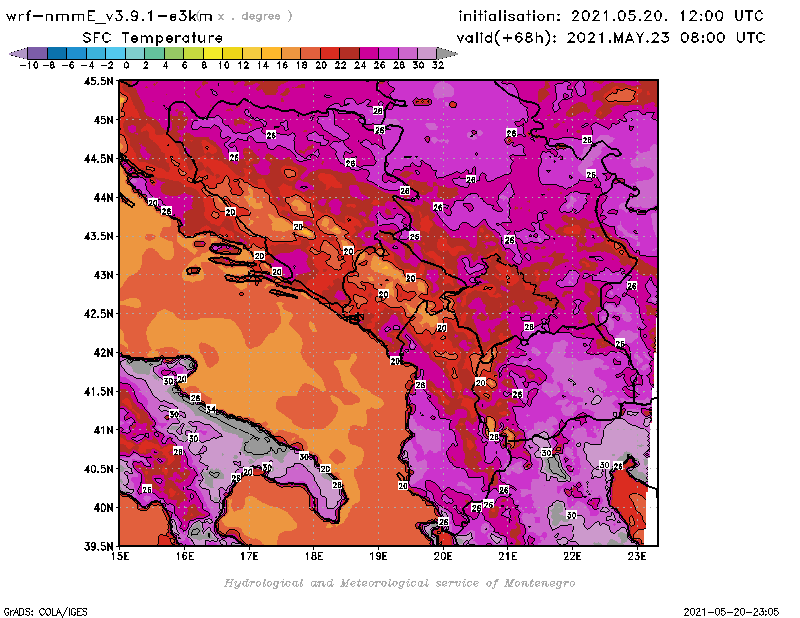Click the legend swatch between -4 and -2
The width and height of the screenshot is (800, 618).
coord(96,54)
